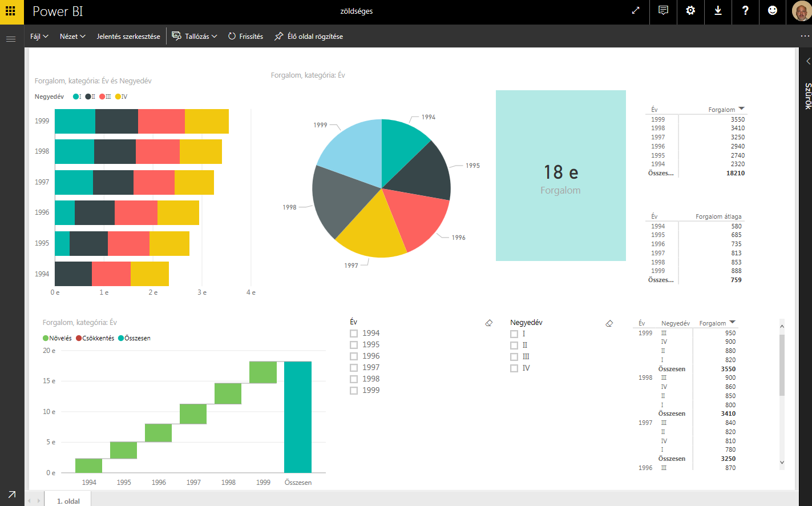
Task: Click Növelés green legend swatch
Action: click(46, 338)
